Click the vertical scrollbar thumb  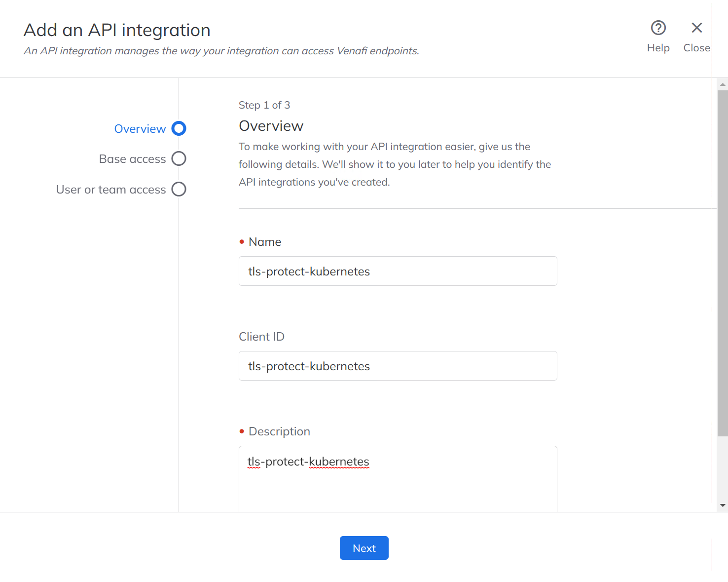723,263
